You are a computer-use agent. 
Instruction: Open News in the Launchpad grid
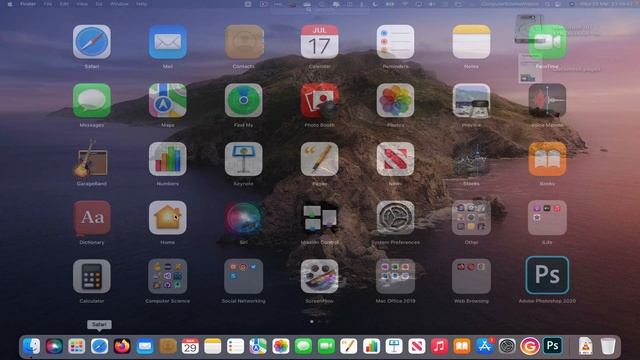click(395, 159)
